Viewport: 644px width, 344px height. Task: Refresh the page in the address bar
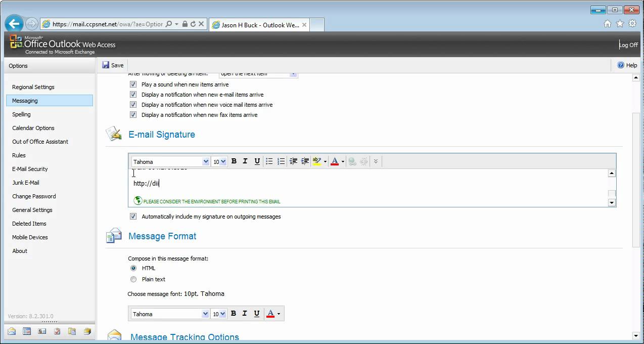pos(193,24)
